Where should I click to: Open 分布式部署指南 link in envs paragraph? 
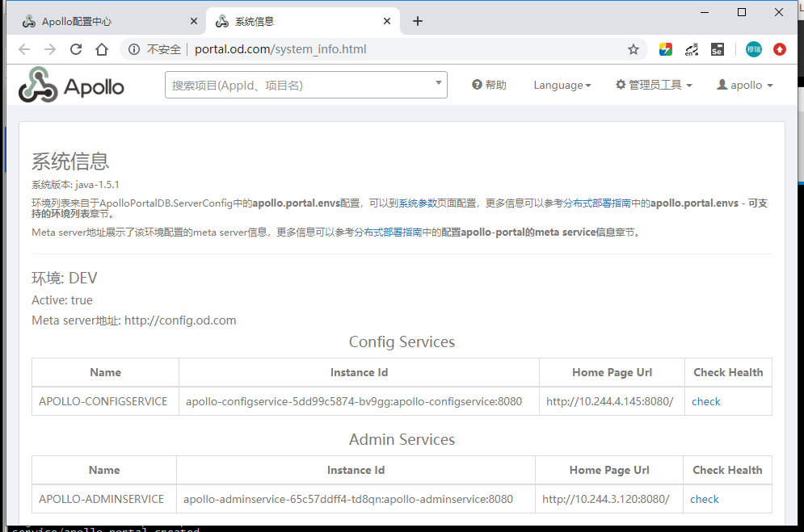[x=597, y=203]
